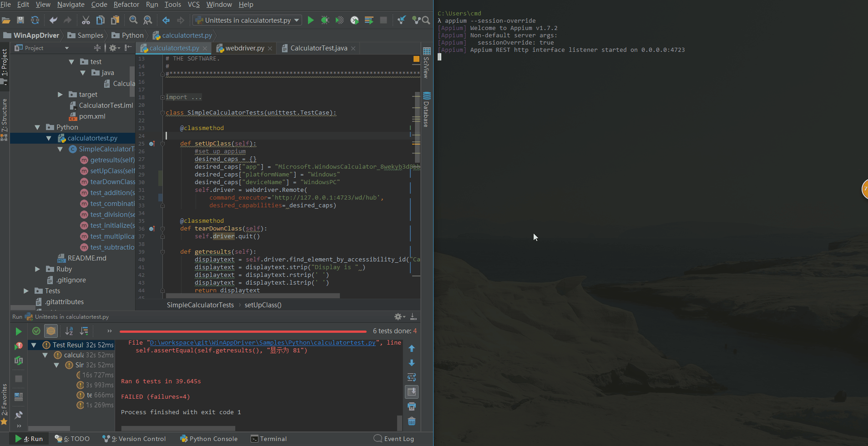Click Run with Coverage icon
The height and width of the screenshot is (446, 868).
click(339, 20)
